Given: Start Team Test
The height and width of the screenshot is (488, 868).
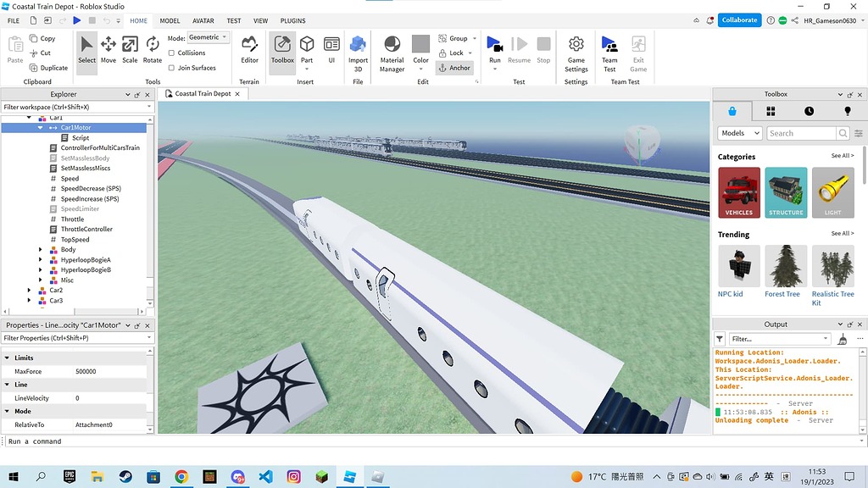Looking at the screenshot, I should pyautogui.click(x=609, y=53).
